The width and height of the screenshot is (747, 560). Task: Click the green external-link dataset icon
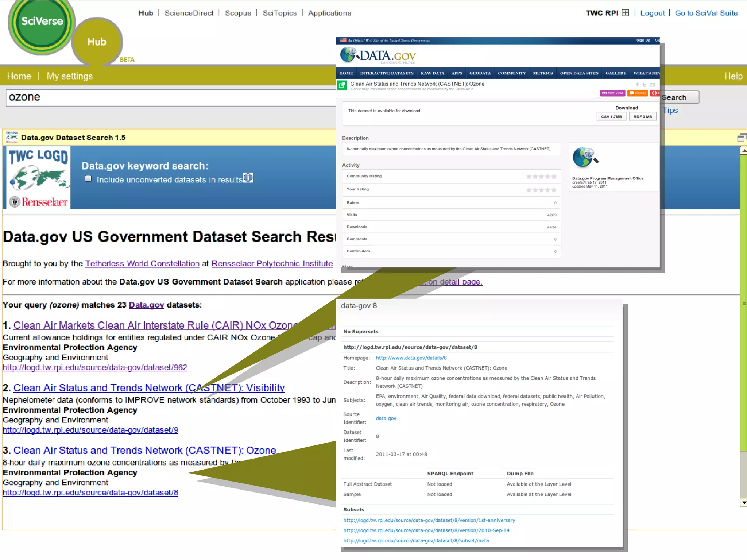click(342, 85)
